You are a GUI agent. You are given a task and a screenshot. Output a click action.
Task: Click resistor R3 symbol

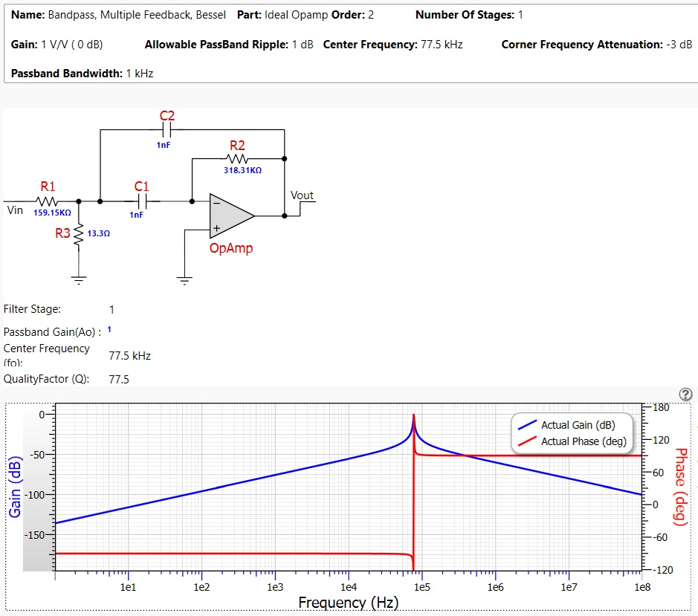click(79, 235)
